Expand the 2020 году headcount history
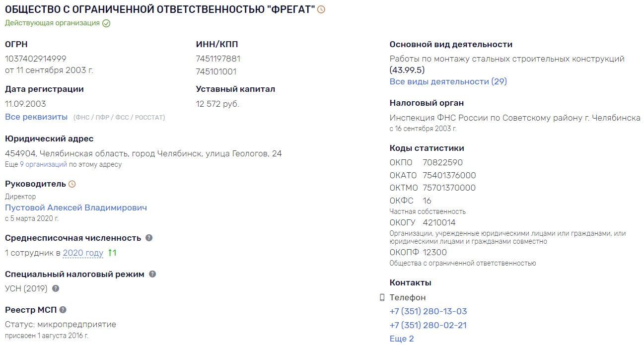The image size is (644, 345). (83, 253)
